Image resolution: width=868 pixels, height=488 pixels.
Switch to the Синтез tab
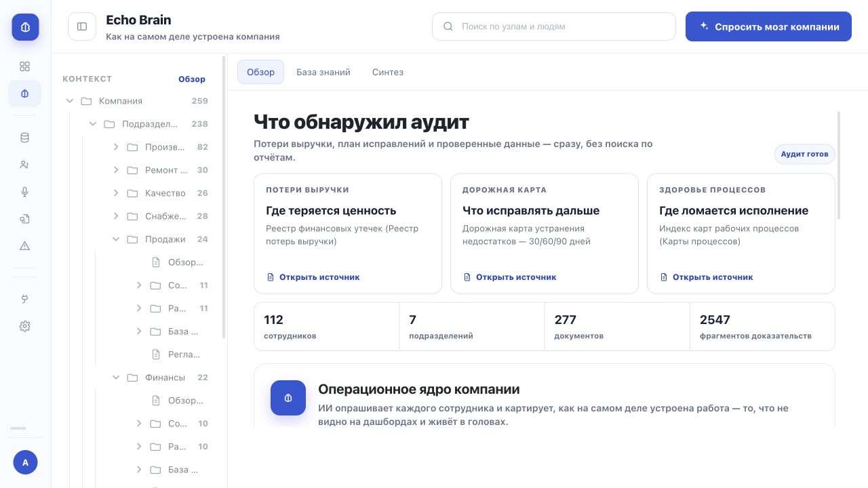point(388,72)
